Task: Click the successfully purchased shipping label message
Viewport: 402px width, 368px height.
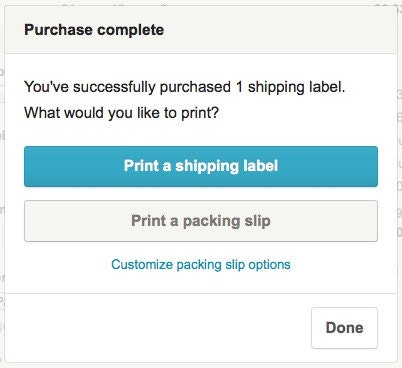Action: click(184, 87)
